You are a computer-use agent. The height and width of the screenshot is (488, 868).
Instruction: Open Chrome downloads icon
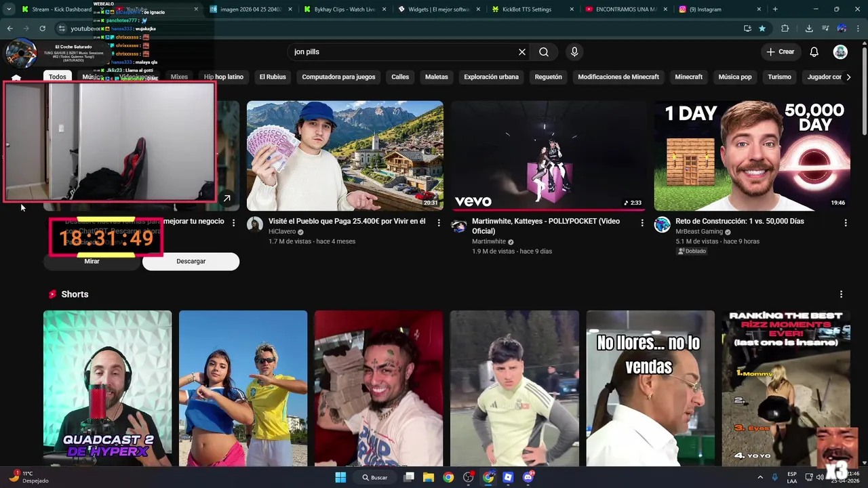(x=809, y=28)
